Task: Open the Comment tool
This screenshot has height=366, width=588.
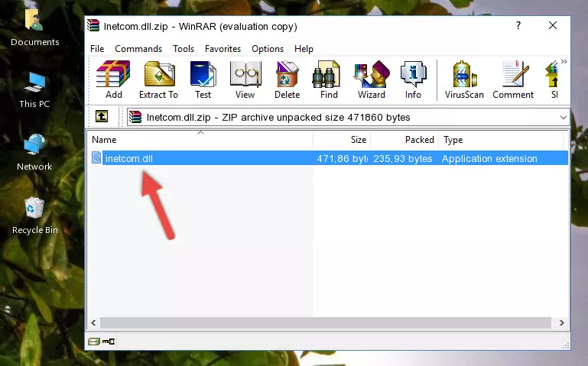Action: (513, 79)
